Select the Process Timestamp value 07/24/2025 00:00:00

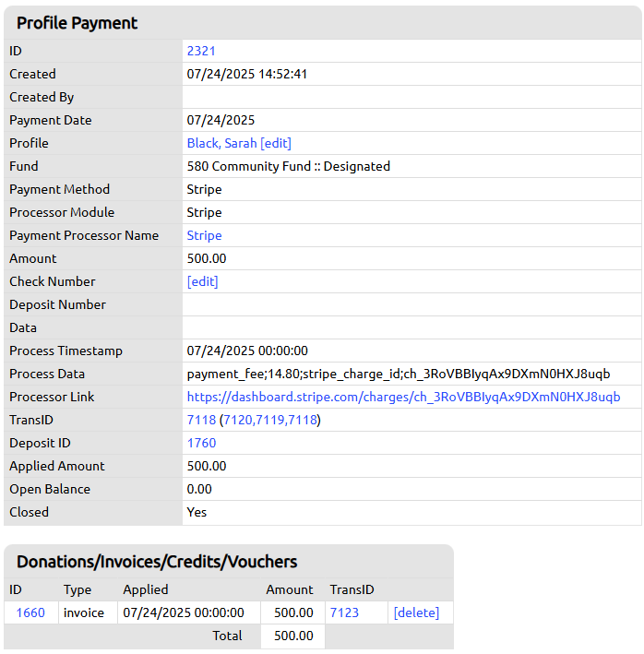(x=247, y=351)
